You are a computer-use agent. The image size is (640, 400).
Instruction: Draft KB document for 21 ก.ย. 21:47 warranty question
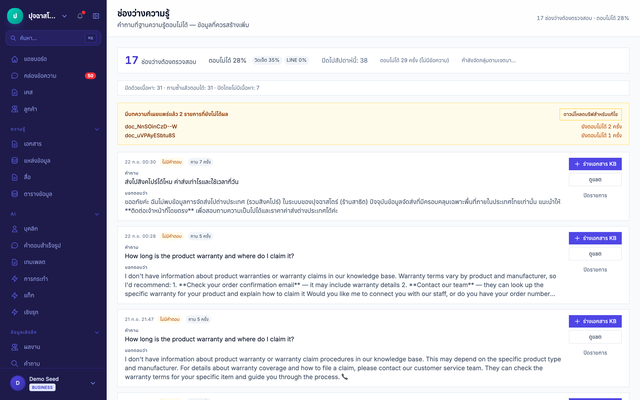click(x=595, y=322)
